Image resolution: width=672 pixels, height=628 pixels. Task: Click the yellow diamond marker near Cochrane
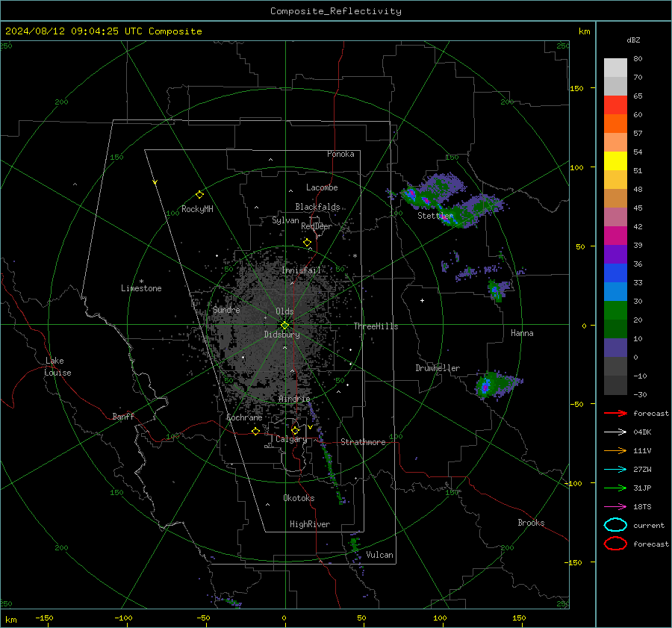(255, 431)
